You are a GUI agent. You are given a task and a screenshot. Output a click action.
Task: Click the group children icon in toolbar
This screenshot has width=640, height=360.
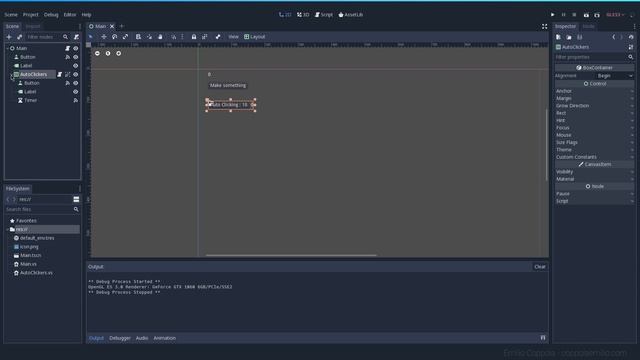204,37
